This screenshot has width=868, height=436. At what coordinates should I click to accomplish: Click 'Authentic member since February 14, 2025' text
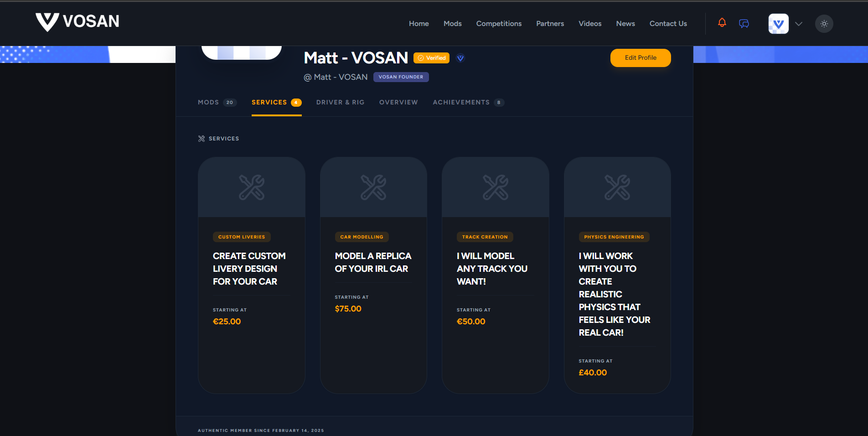(x=261, y=431)
